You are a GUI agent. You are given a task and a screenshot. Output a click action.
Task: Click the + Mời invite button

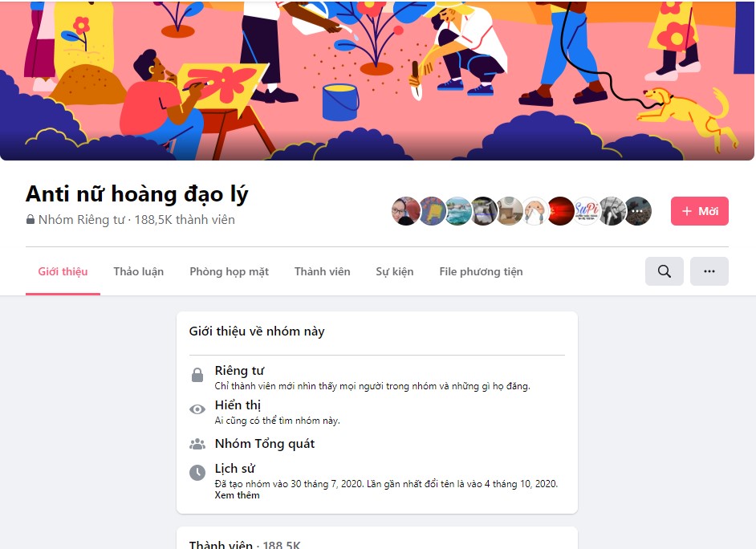point(700,211)
